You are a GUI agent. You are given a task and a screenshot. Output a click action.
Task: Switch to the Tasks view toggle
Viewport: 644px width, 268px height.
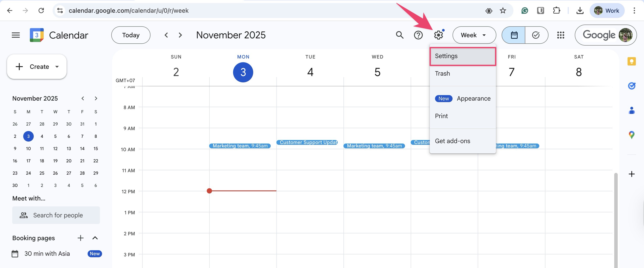[x=536, y=35]
